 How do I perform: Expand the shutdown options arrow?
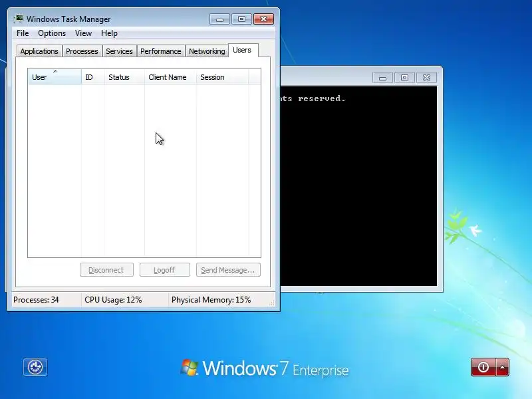tap(503, 367)
